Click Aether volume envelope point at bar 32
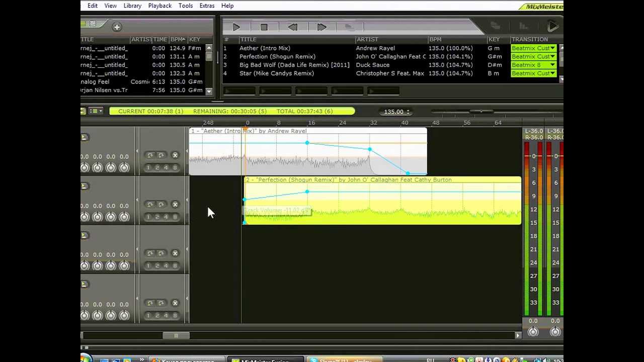This screenshot has height=362, width=644. click(370, 149)
